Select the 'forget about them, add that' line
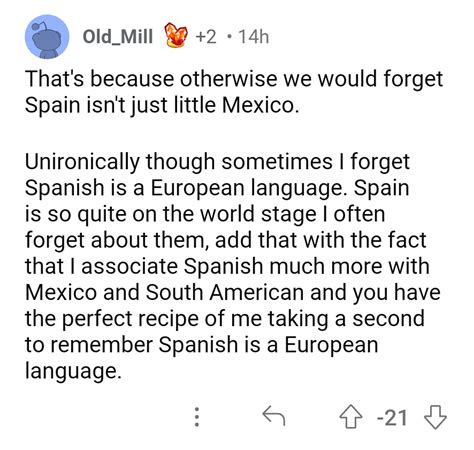This screenshot has height=450, width=474. (226, 240)
